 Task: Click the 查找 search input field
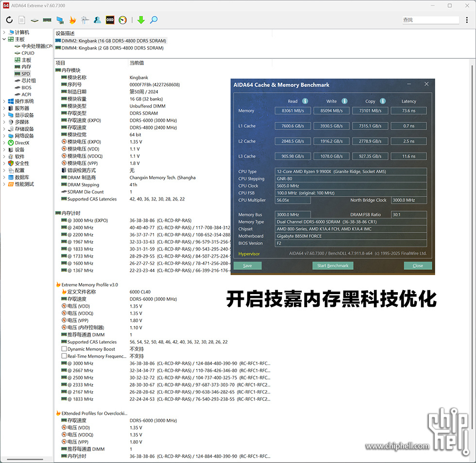[x=431, y=20]
